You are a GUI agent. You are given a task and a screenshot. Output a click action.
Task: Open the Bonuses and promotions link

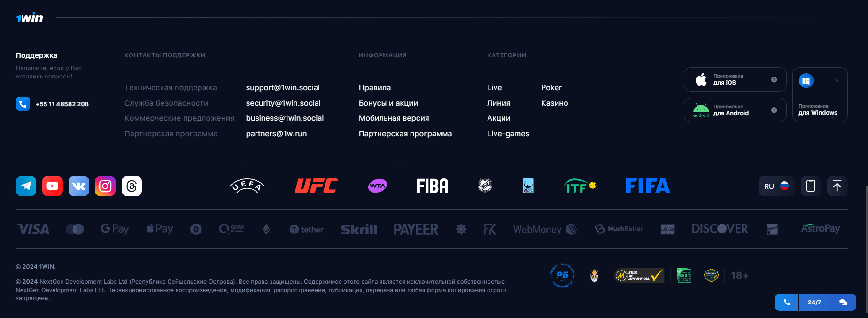tap(388, 103)
